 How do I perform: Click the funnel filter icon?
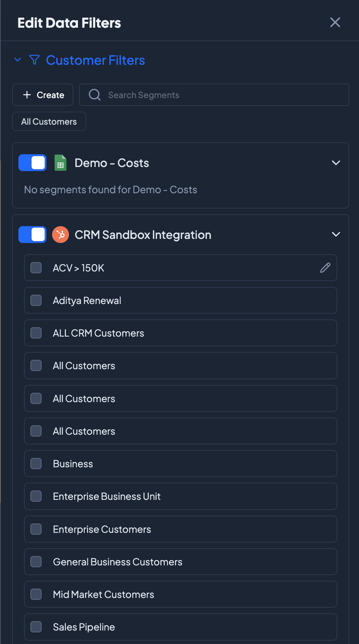pyautogui.click(x=34, y=60)
